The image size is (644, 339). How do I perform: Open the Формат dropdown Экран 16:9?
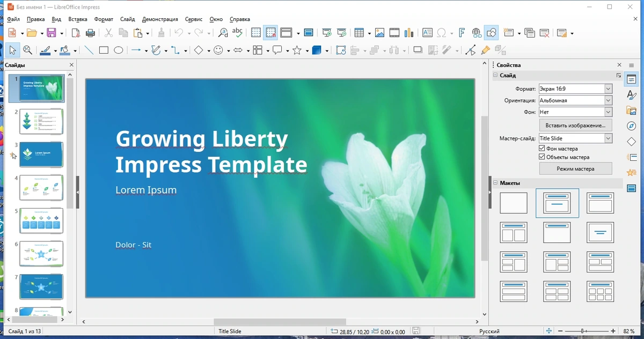click(x=608, y=89)
